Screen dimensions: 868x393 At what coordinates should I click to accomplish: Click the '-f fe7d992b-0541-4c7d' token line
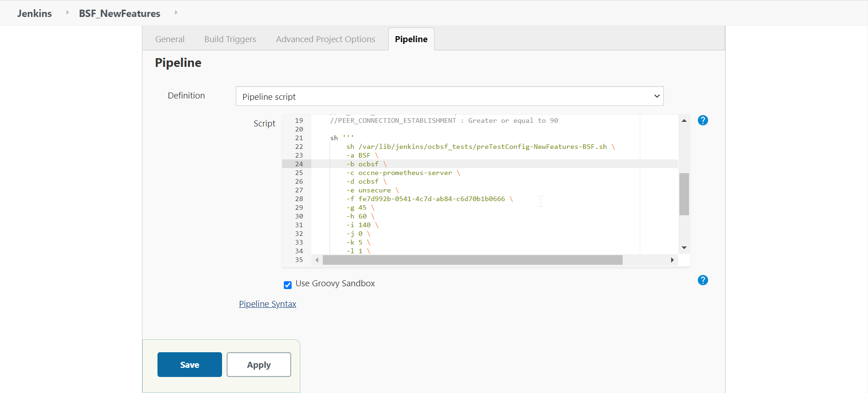[429, 199]
